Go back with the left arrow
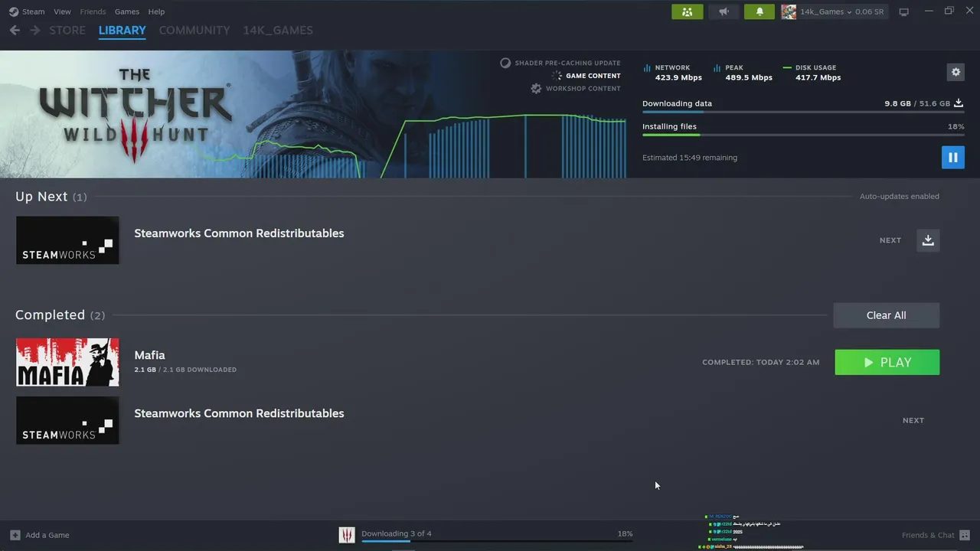 [x=15, y=31]
